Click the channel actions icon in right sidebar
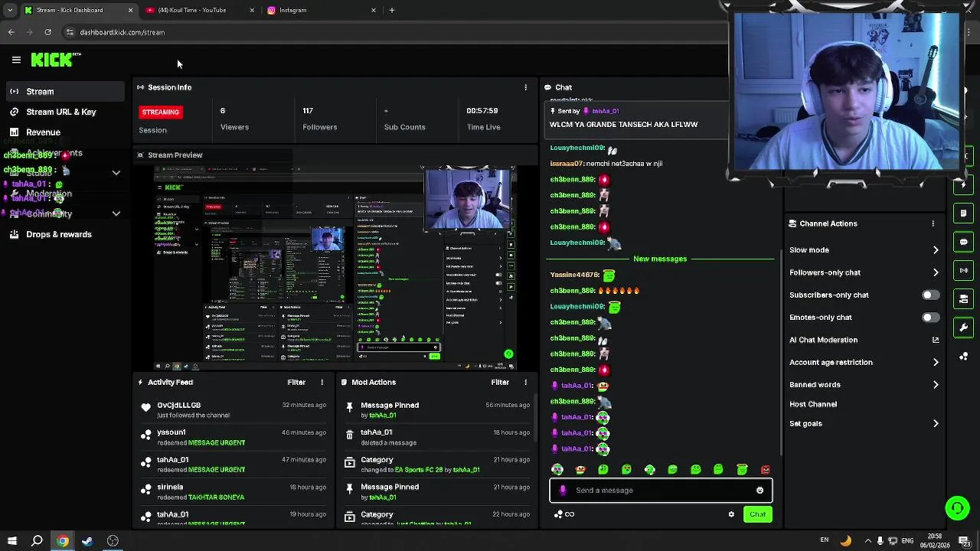Image resolution: width=980 pixels, height=551 pixels. point(964,298)
